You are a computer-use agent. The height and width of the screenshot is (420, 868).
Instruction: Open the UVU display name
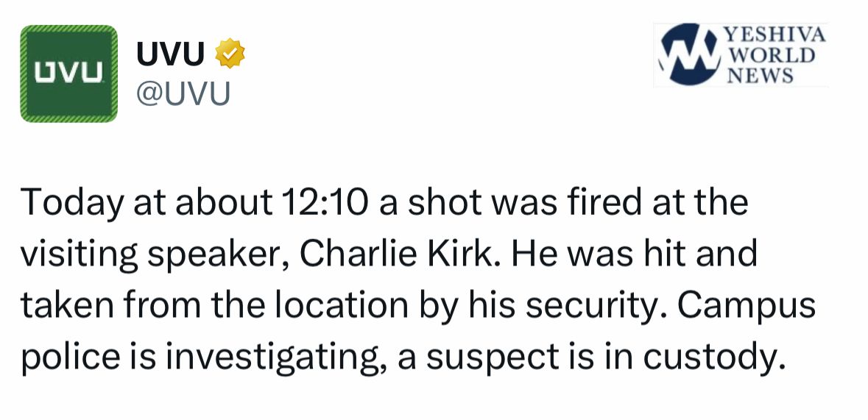coord(171,54)
